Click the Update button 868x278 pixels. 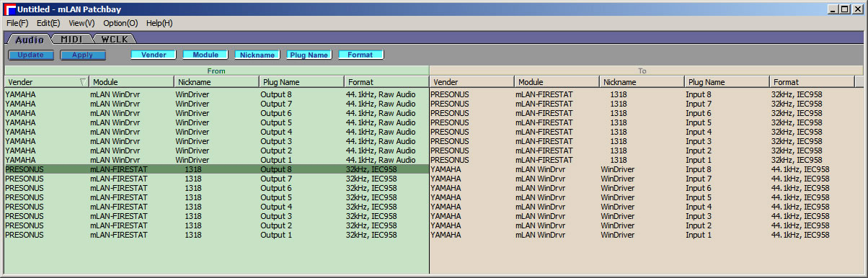tap(31, 55)
